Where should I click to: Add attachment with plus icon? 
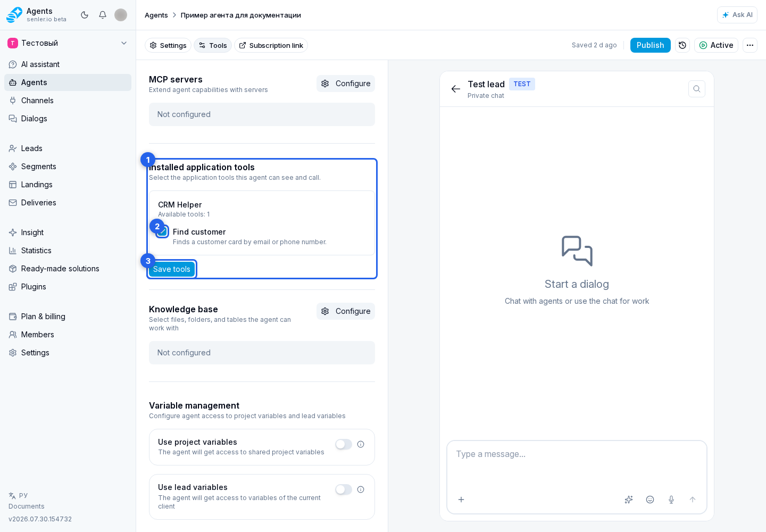point(461,500)
